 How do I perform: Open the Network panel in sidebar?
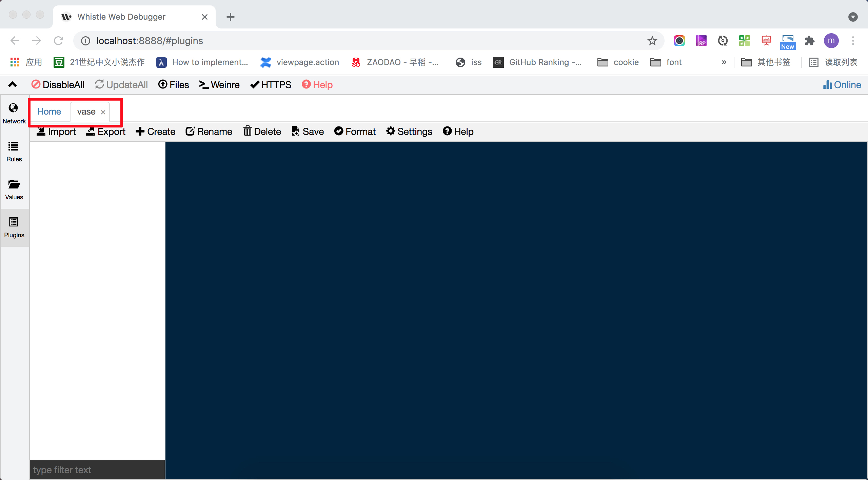[x=14, y=113]
